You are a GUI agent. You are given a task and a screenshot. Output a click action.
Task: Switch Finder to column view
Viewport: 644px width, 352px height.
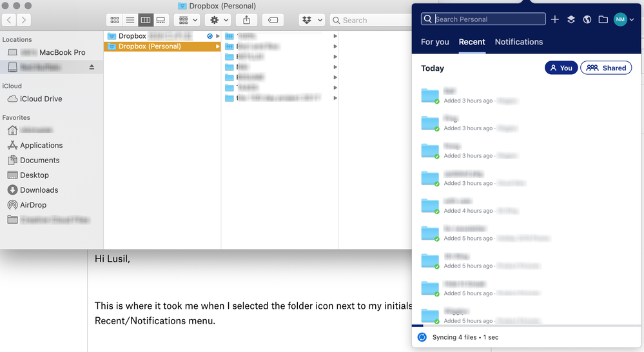coord(146,20)
